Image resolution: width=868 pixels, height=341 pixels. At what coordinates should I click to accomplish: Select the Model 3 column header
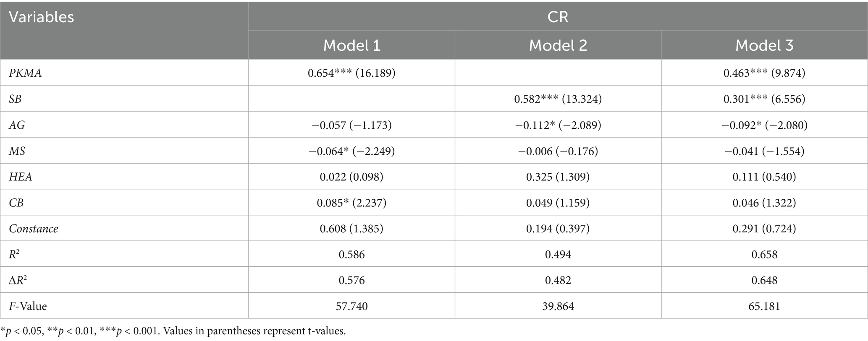[x=764, y=45]
